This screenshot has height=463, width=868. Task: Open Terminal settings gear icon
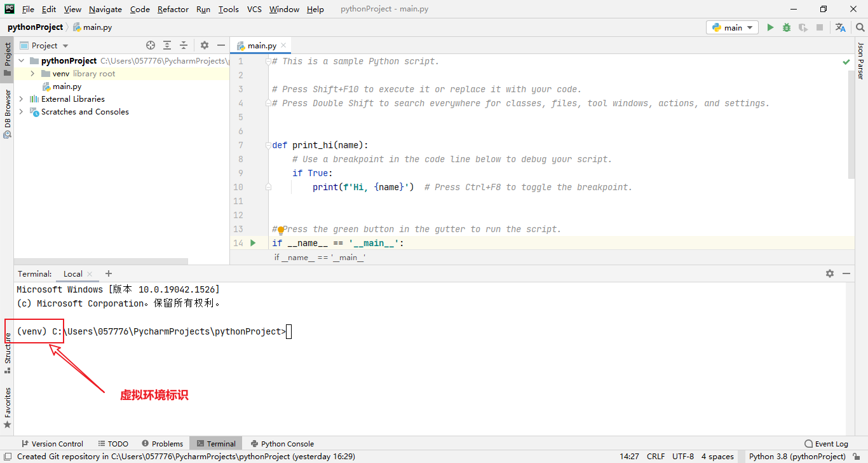click(x=830, y=273)
